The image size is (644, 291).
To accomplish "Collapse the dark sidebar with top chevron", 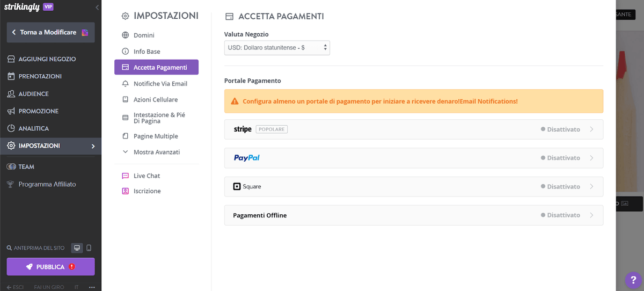I will (x=97, y=8).
